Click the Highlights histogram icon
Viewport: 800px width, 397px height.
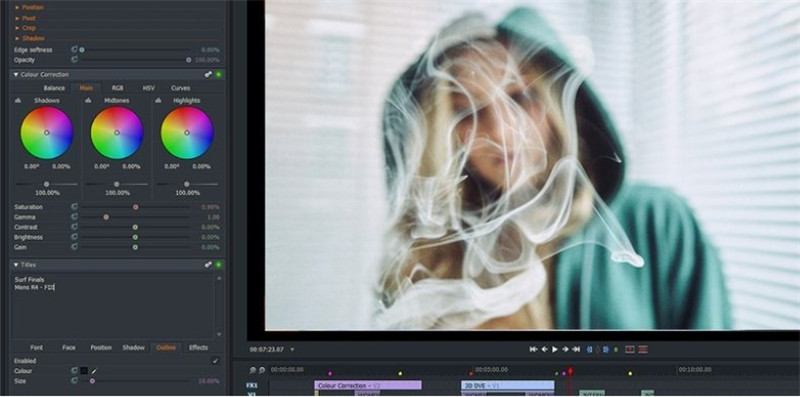158,101
